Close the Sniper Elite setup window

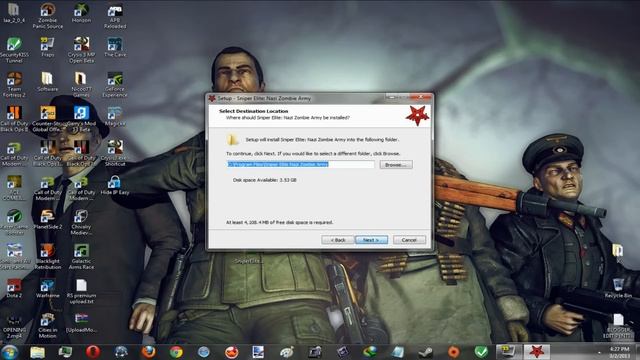click(x=420, y=98)
